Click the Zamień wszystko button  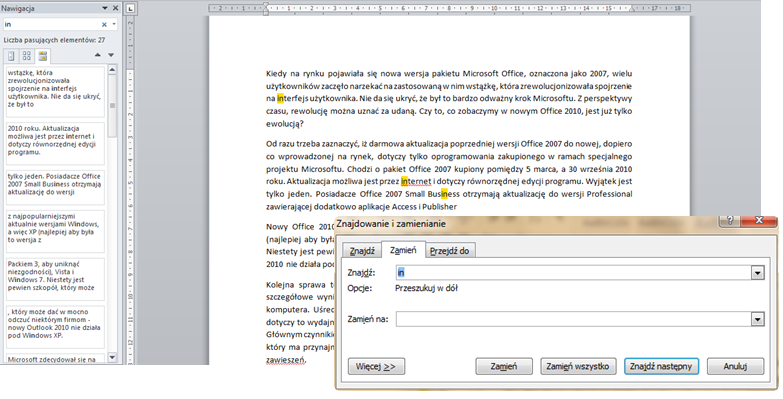coord(578,366)
